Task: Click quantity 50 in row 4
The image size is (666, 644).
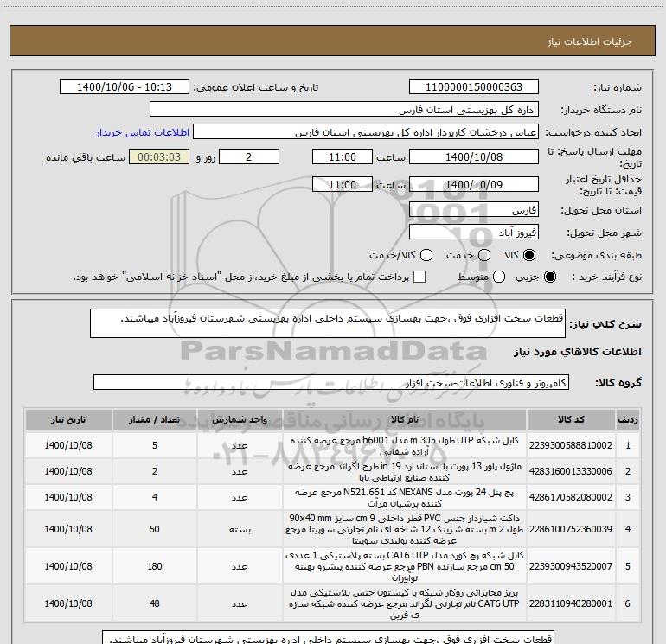Action: click(x=155, y=529)
